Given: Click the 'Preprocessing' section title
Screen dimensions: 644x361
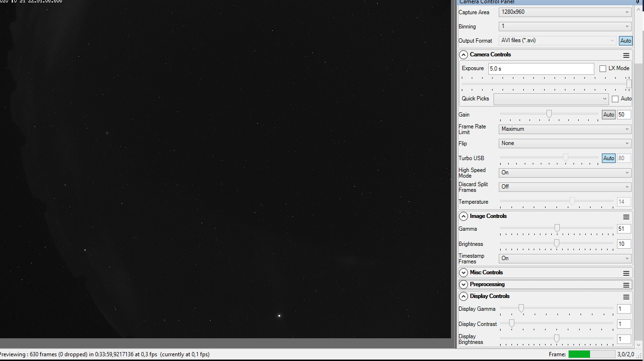Looking at the screenshot, I should coord(487,284).
